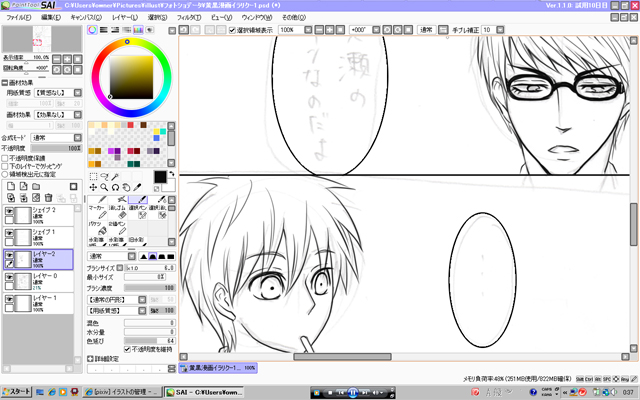Click toolbar zoom in plus button
The image size is (640, 400).
point(329,30)
